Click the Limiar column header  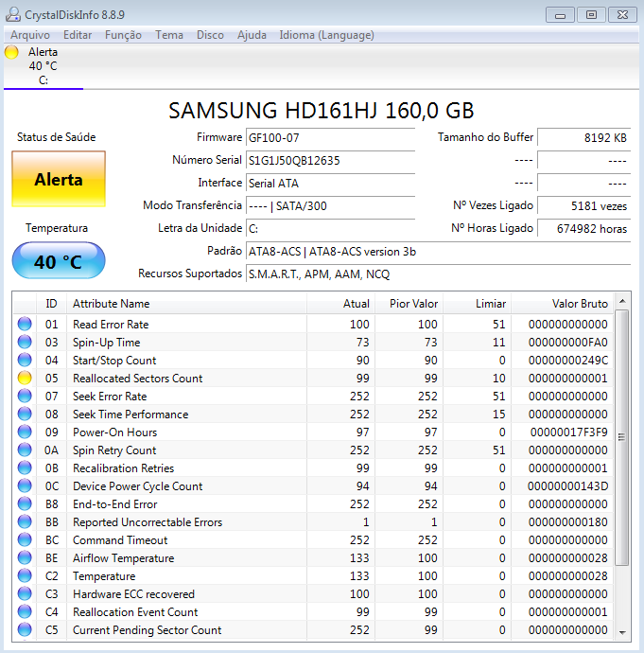478,304
